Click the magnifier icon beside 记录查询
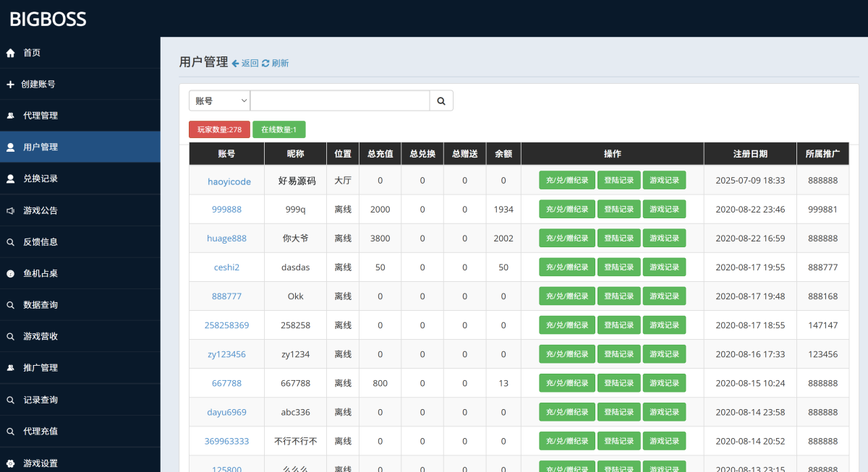868x472 pixels. point(11,400)
